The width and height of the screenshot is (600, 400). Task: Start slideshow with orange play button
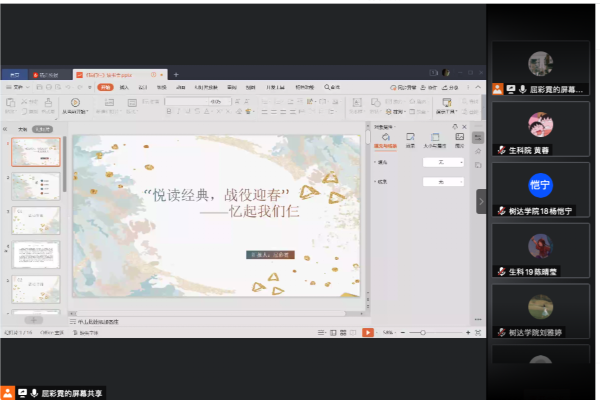(367, 332)
